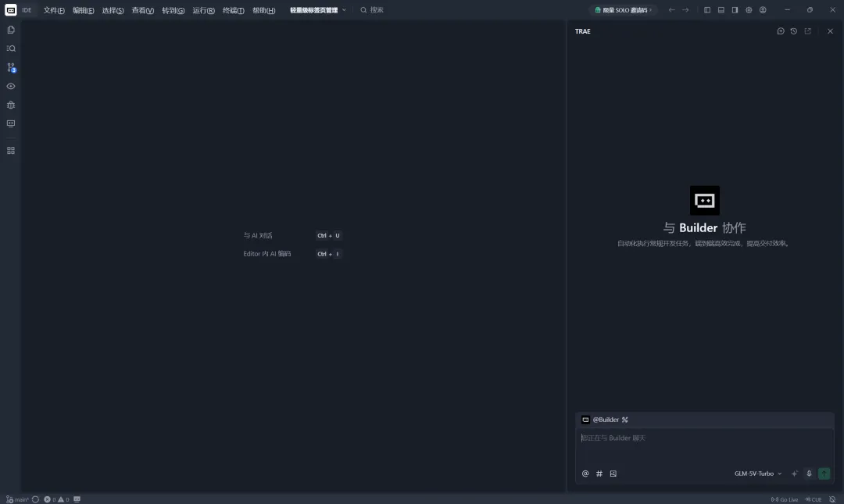Open the 编辑(E) menu
Viewport: 844px width, 504px height.
pos(84,10)
